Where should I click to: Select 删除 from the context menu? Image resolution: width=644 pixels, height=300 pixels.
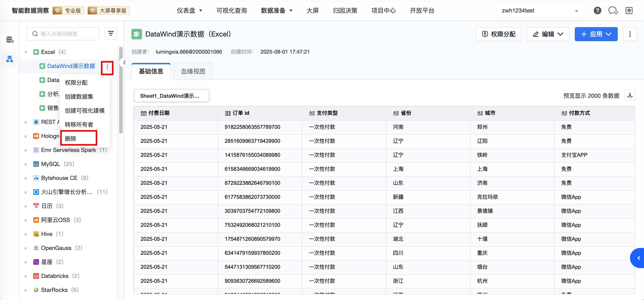tap(71, 138)
